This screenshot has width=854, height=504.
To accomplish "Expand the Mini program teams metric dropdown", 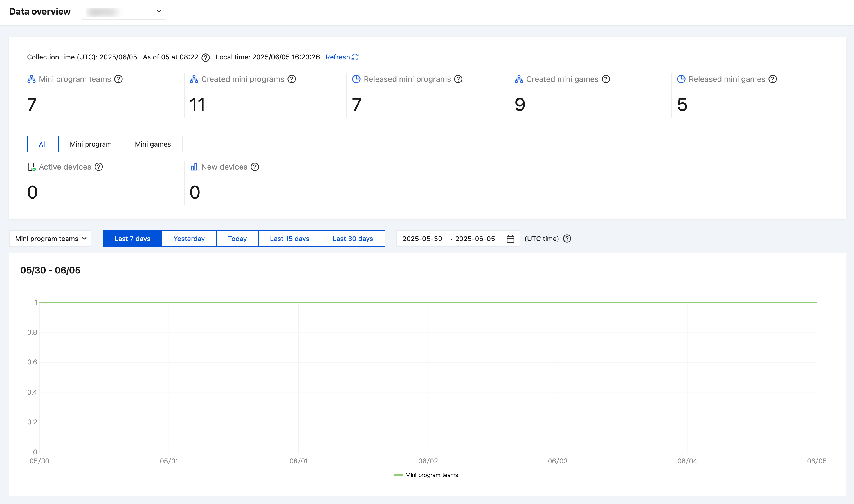I will 50,238.
